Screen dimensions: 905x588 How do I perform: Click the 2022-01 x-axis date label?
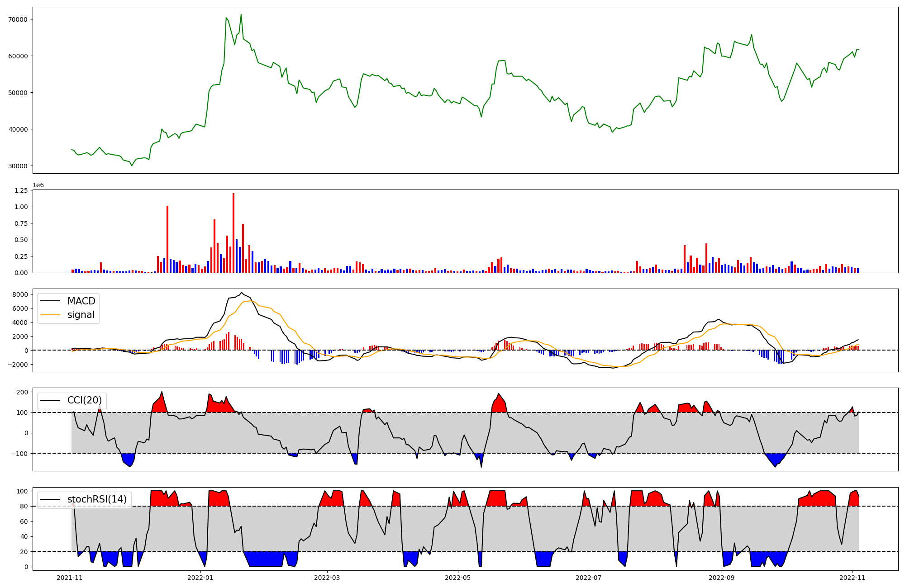pyautogui.click(x=200, y=578)
